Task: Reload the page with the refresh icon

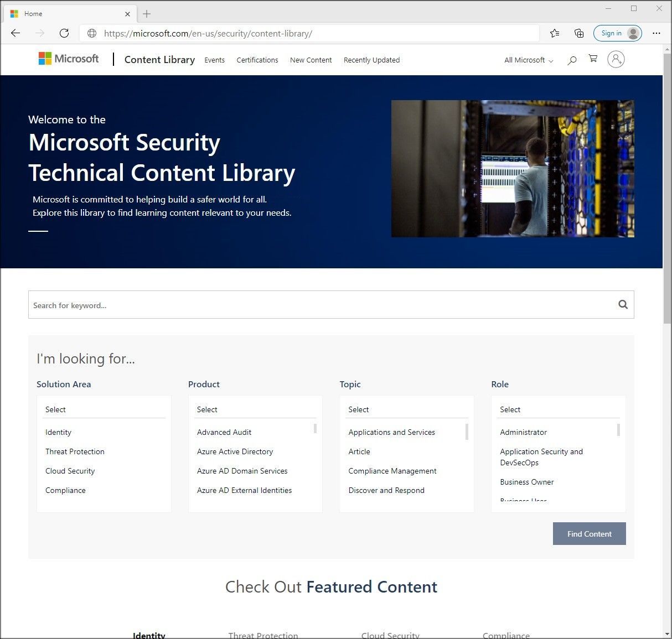Action: click(64, 33)
